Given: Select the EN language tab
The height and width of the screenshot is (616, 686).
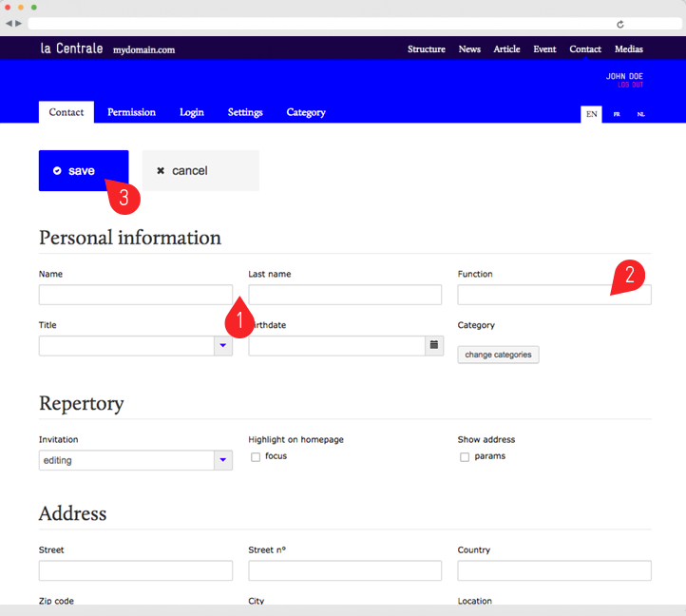Looking at the screenshot, I should (x=591, y=114).
